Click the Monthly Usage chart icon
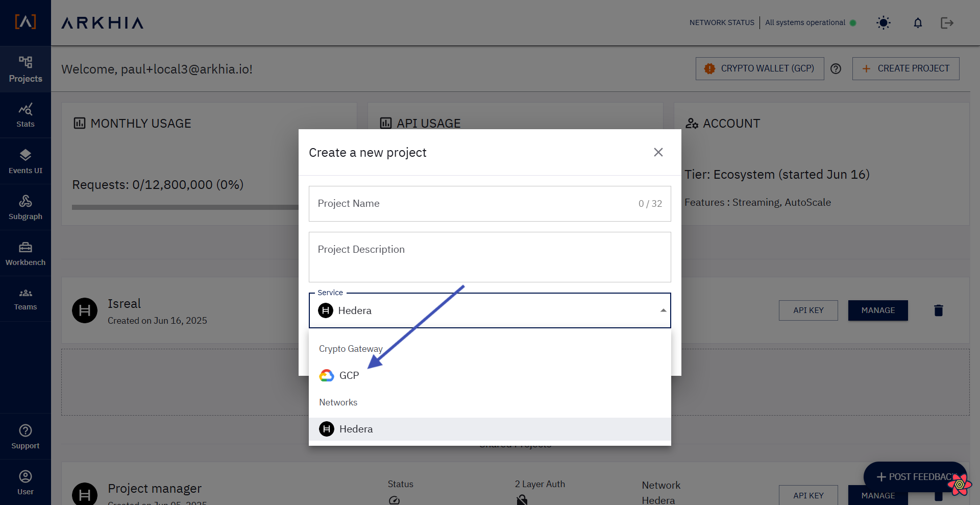Screen dimensions: 980x505 [80, 123]
